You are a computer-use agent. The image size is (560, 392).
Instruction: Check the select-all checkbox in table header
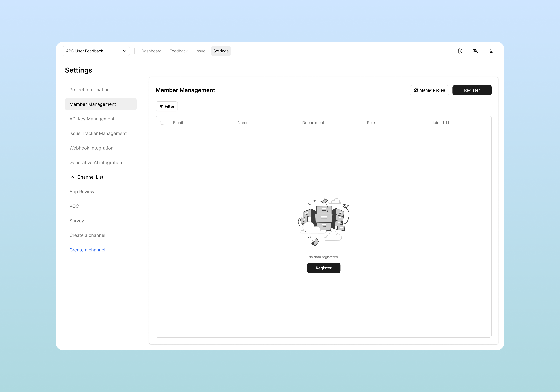pyautogui.click(x=162, y=123)
